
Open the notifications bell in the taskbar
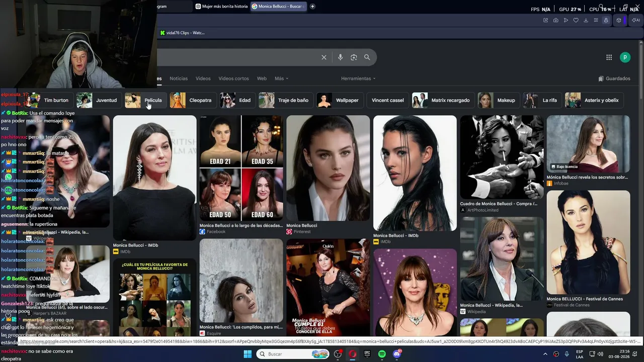coord(634,354)
